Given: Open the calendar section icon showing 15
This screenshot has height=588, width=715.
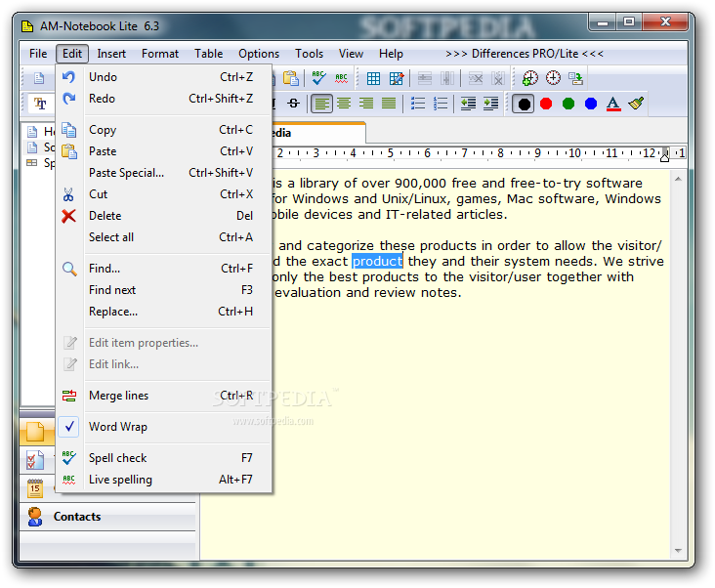Looking at the screenshot, I should coord(34,488).
